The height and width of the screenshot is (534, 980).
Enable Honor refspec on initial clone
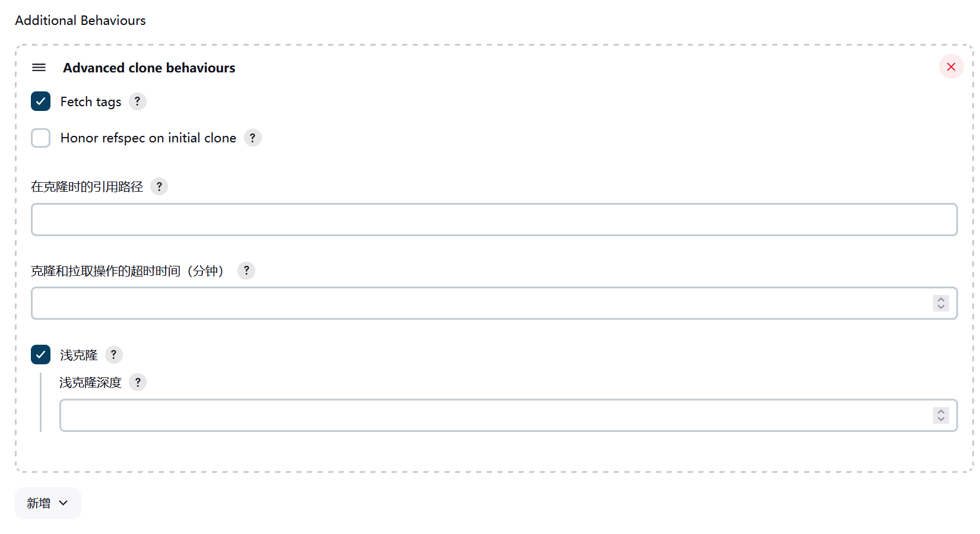[41, 138]
